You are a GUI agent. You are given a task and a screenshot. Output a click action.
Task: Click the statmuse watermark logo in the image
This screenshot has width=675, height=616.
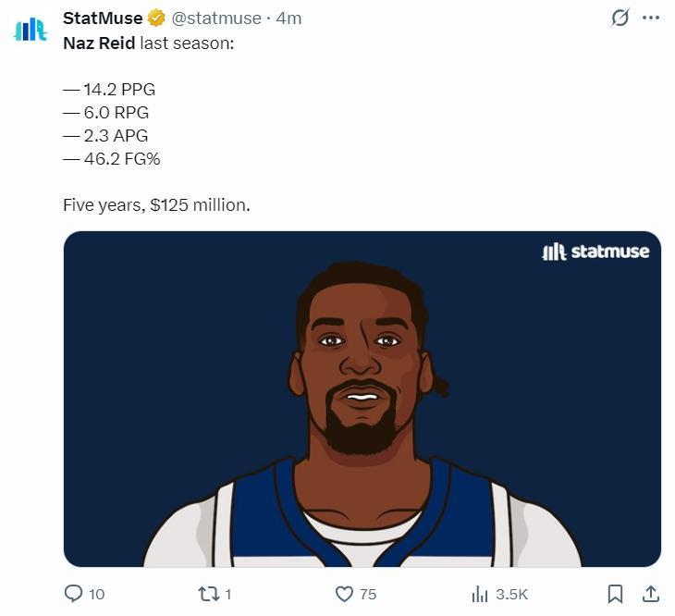595,252
